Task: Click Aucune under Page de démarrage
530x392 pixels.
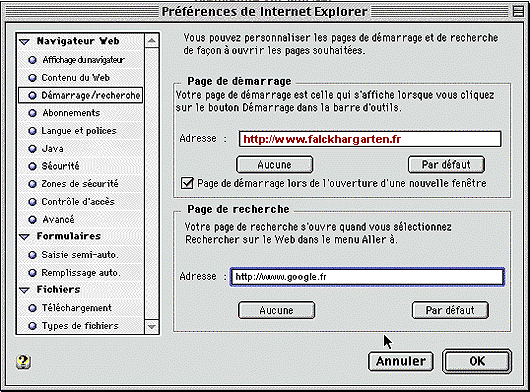Action: click(x=274, y=165)
